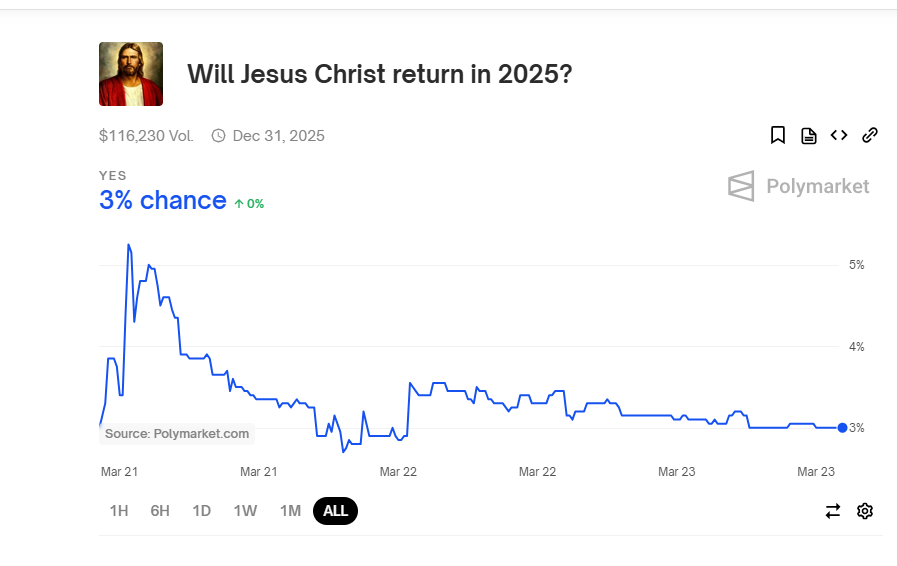Open chart settings gear icon
The height and width of the screenshot is (566, 897).
click(864, 510)
